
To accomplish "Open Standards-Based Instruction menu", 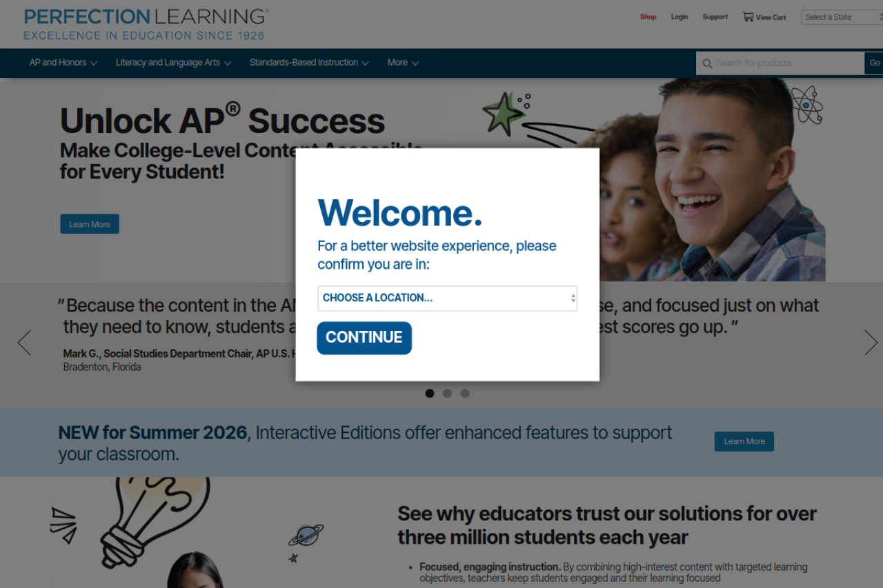I will coord(309,63).
